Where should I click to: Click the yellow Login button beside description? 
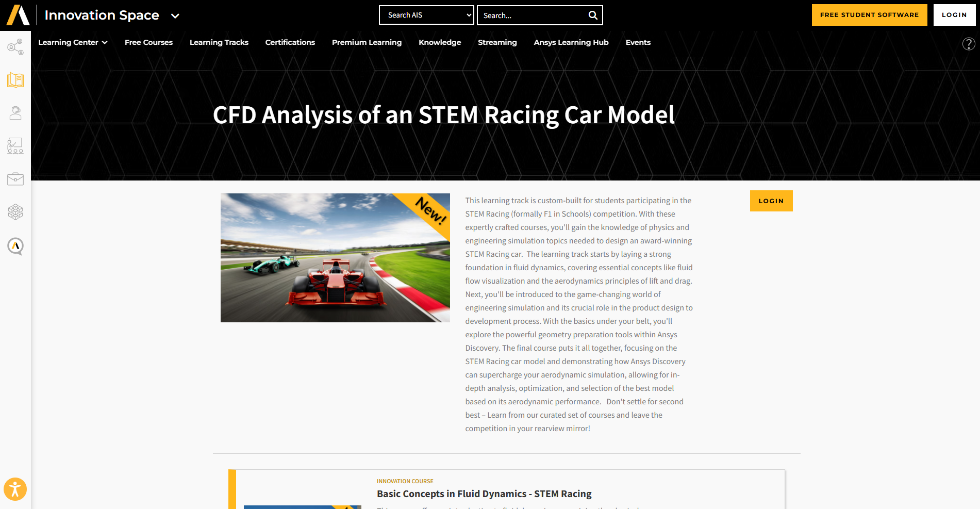pyautogui.click(x=771, y=201)
